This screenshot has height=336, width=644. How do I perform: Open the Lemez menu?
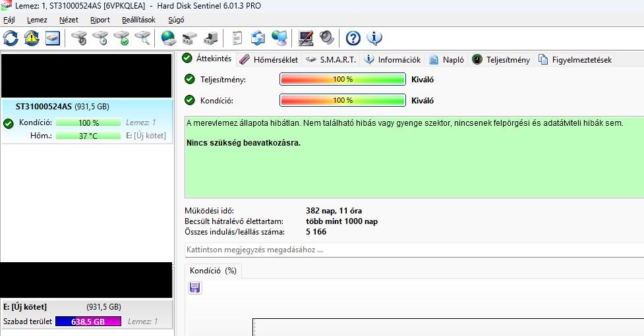[37, 20]
